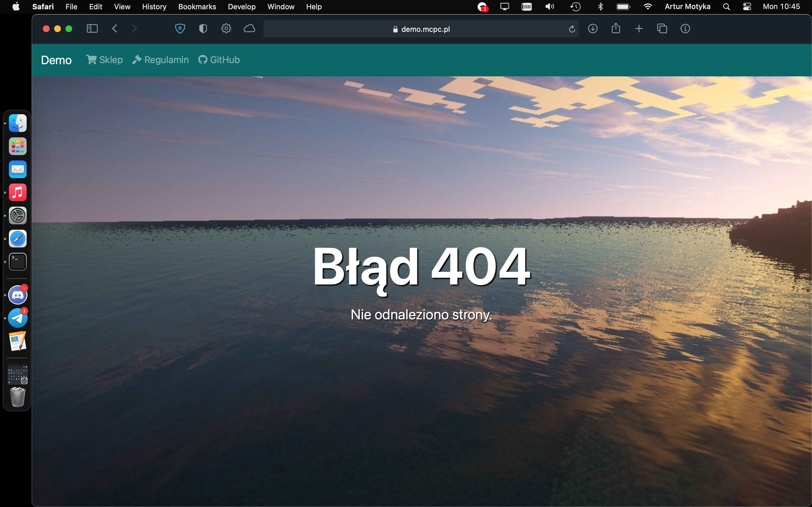
Task: Click the info icon in Safari toolbar
Action: [x=685, y=29]
